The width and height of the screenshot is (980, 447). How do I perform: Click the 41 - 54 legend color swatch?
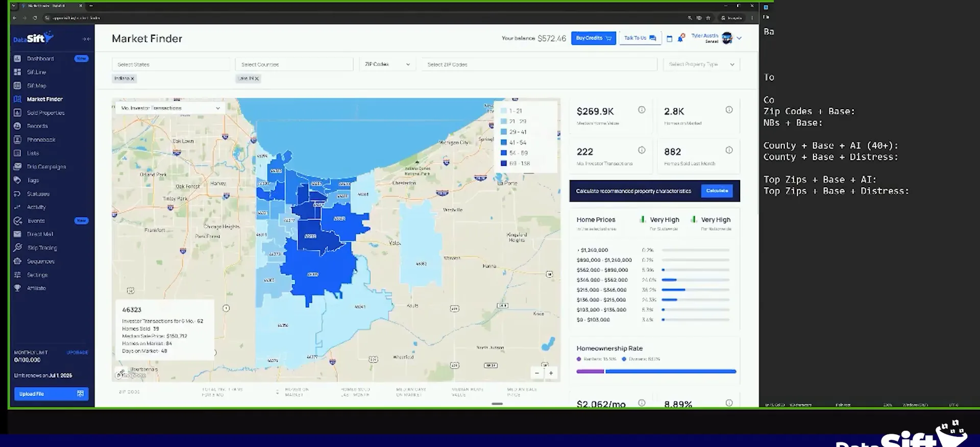[504, 142]
